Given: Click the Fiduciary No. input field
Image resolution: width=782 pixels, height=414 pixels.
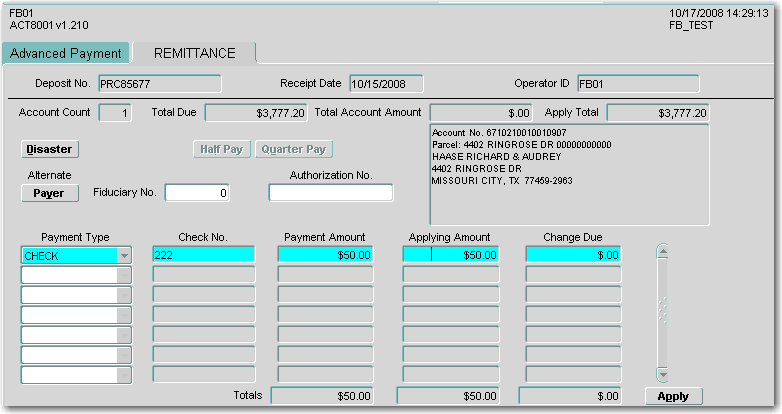Looking at the screenshot, I should 196,193.
